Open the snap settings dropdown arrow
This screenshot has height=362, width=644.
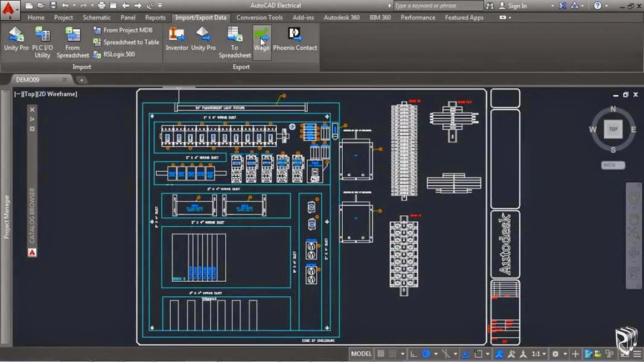(x=403, y=354)
